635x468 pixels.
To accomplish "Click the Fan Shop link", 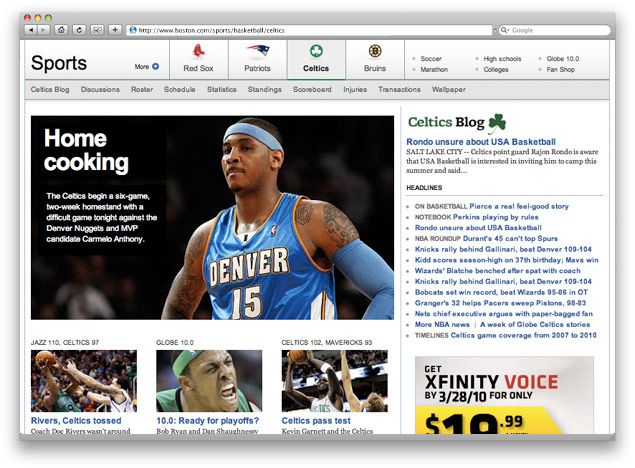I will (560, 70).
